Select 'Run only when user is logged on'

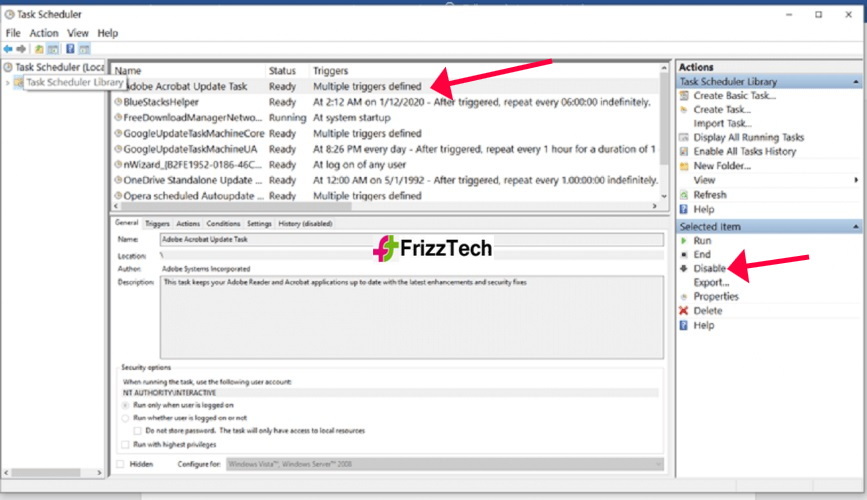click(x=126, y=405)
